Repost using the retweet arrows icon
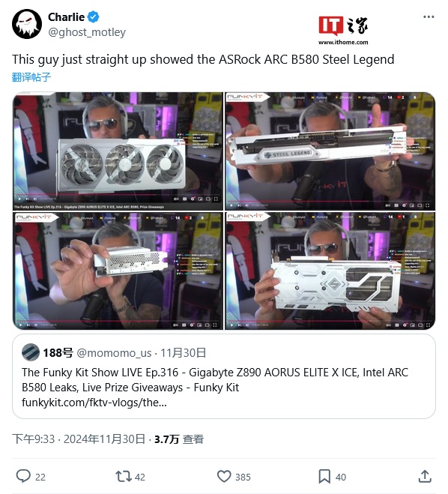 click(123, 476)
